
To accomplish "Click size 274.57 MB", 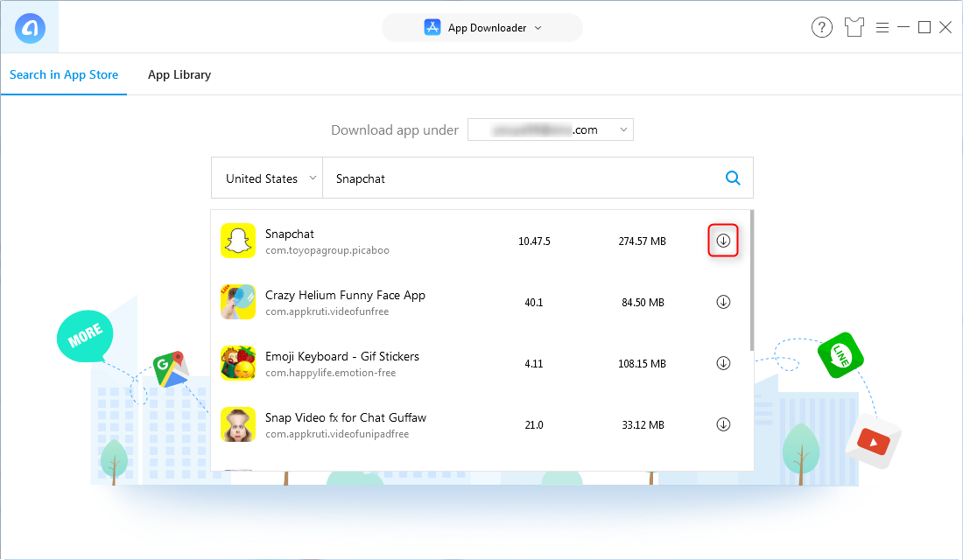I will point(643,241).
